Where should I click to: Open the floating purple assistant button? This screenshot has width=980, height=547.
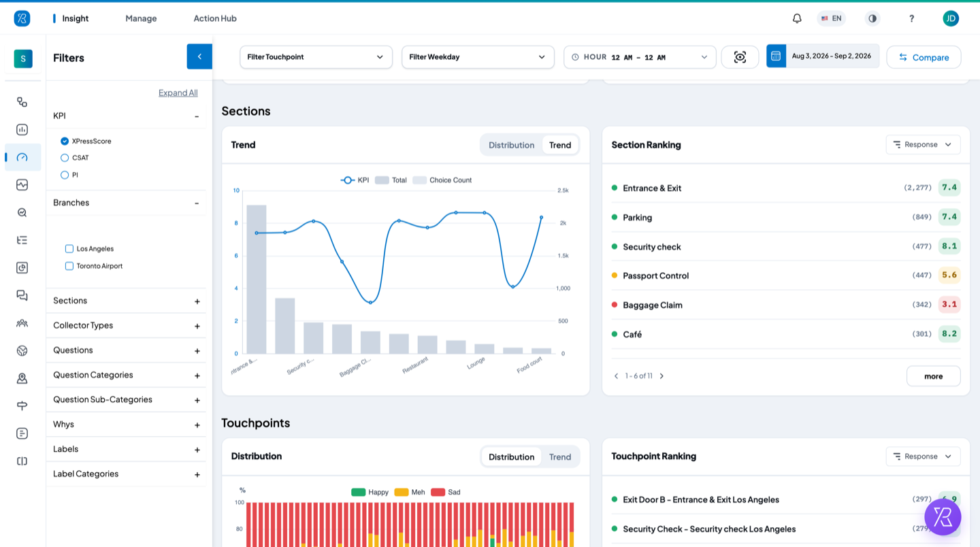click(x=943, y=517)
